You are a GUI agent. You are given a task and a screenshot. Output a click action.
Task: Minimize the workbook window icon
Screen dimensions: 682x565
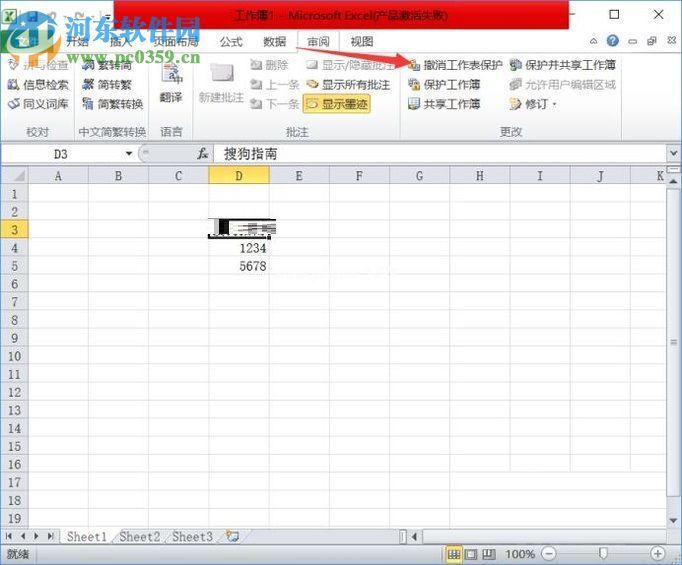(633, 42)
